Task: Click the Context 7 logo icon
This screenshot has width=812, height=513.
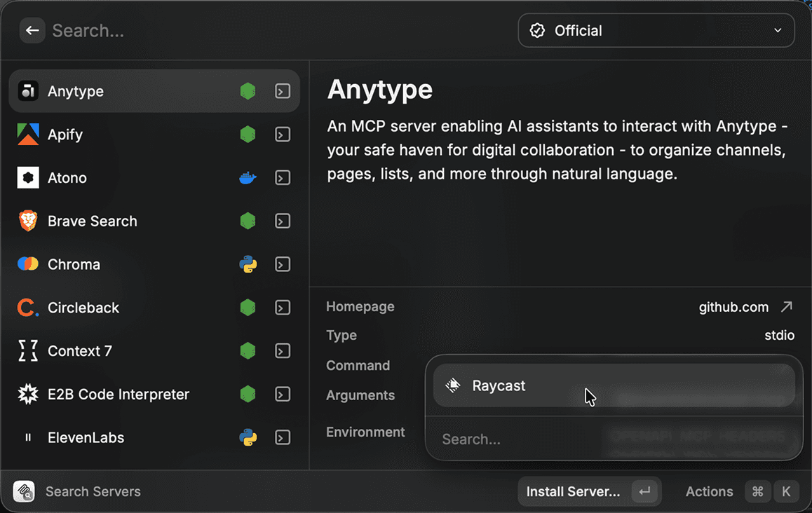Action: [x=28, y=351]
